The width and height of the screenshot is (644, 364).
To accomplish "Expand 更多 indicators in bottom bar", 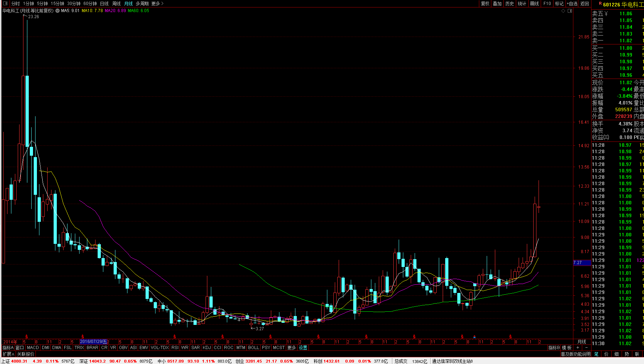I will (291, 348).
